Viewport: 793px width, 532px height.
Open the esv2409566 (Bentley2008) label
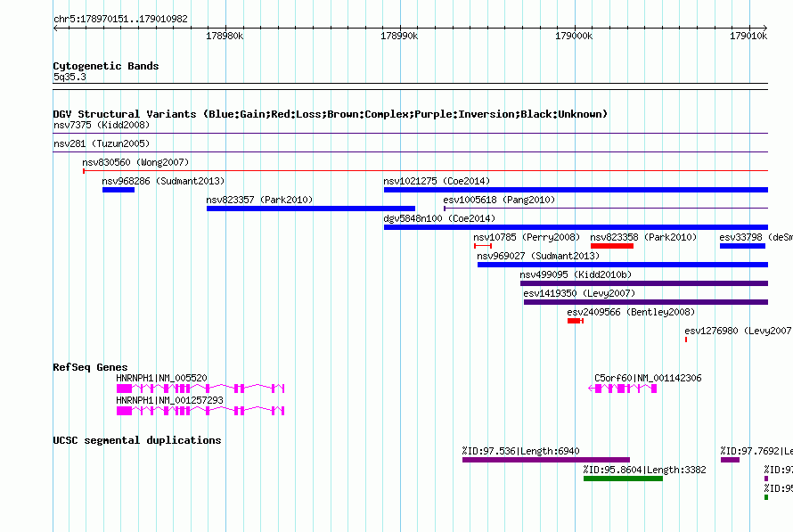pyautogui.click(x=631, y=312)
